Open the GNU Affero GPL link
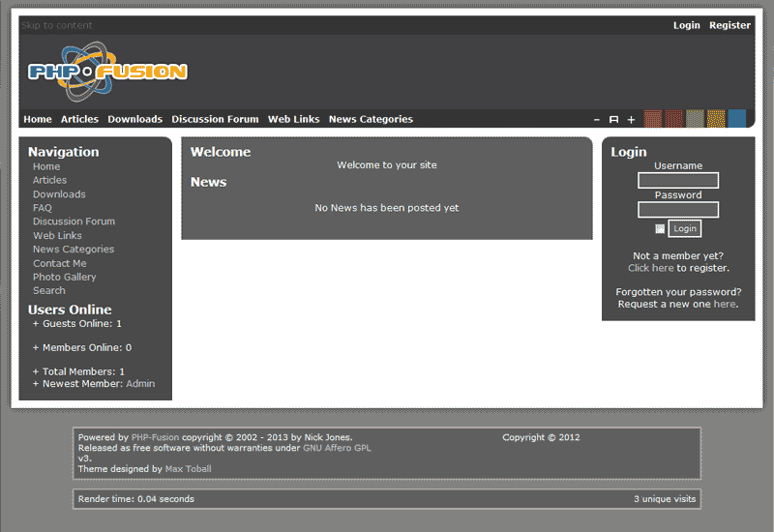 tap(337, 448)
